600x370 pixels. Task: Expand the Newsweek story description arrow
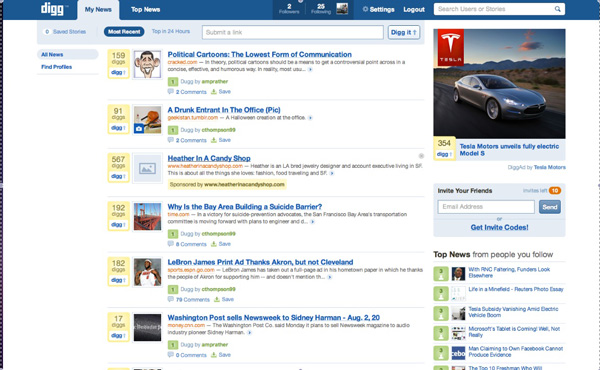[x=249, y=333]
